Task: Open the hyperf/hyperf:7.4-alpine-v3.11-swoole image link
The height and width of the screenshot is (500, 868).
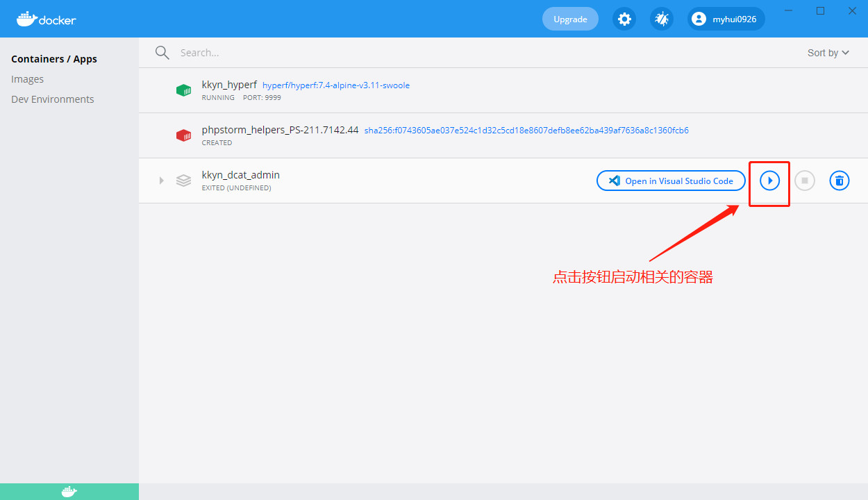Action: point(337,85)
